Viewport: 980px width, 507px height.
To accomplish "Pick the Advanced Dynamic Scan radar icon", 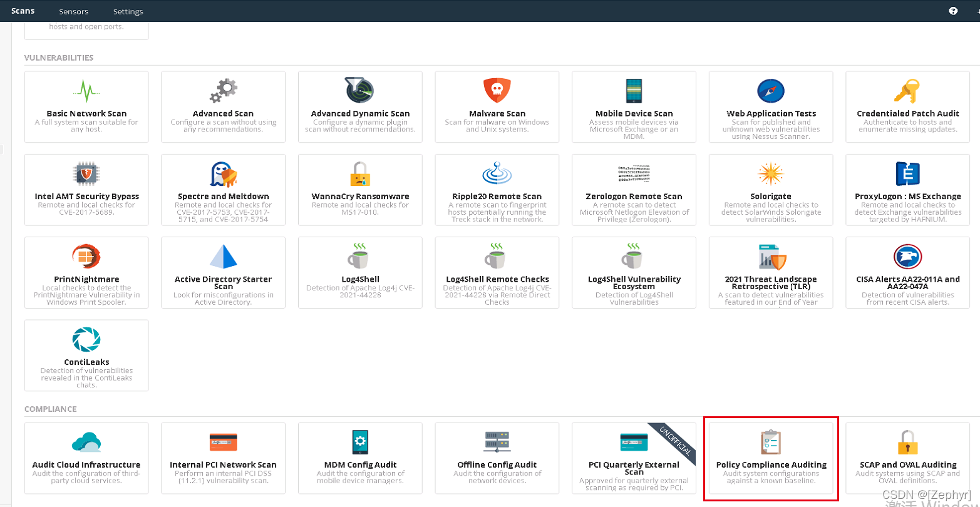I will pos(360,91).
